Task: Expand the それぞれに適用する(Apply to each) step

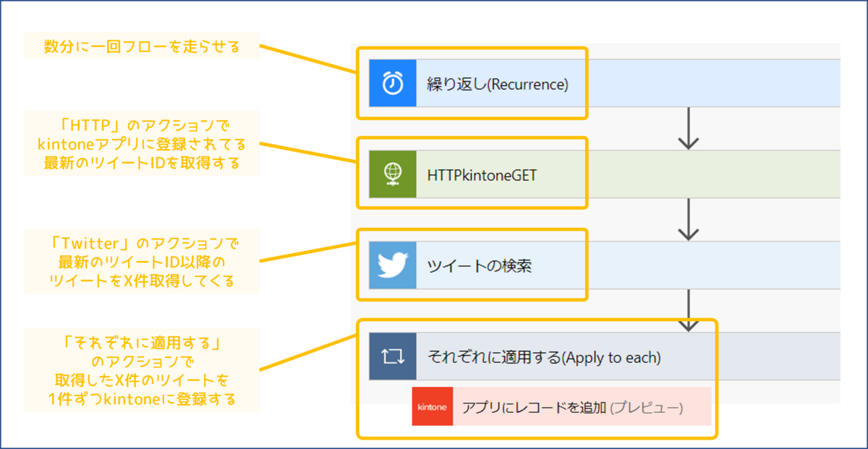Action: (605, 356)
